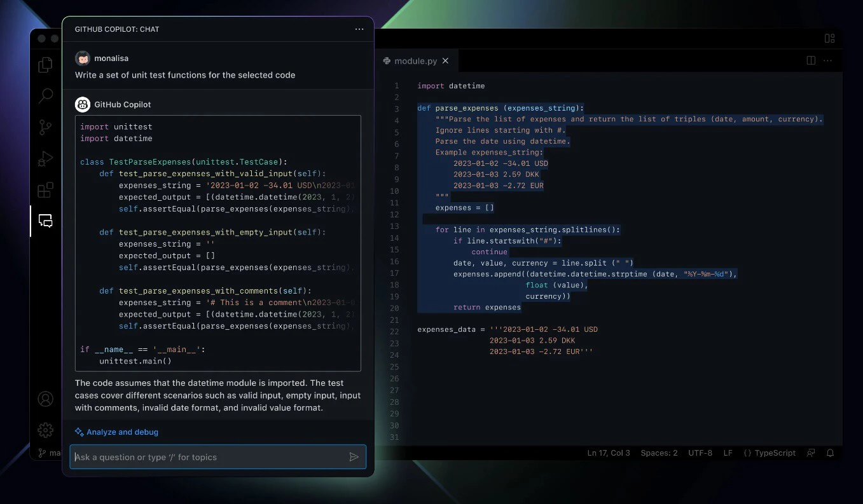This screenshot has height=504, width=863.
Task: Click the split editor icon
Action: [811, 60]
